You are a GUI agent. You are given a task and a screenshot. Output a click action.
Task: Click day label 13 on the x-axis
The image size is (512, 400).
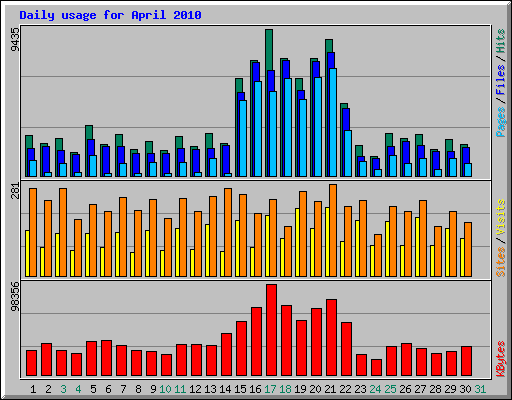coord(210,389)
